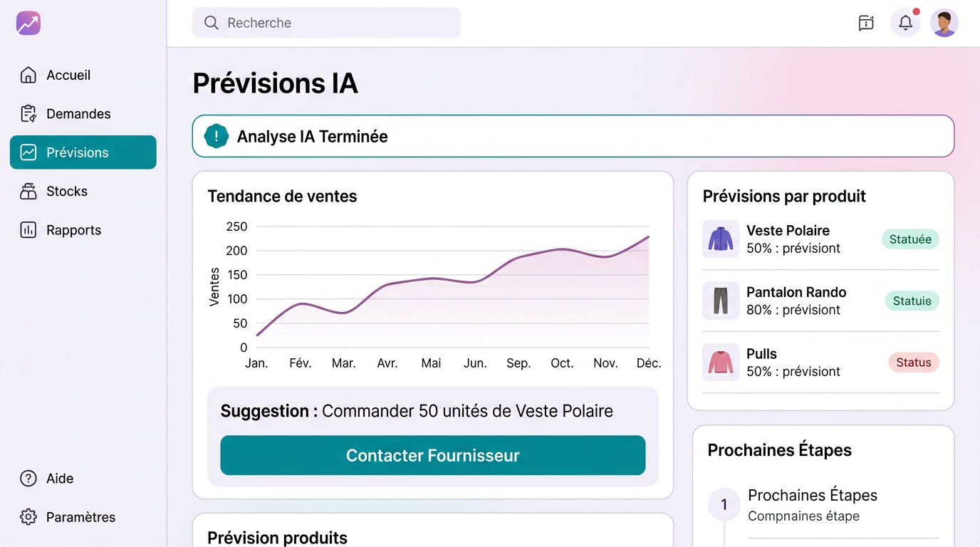Click the red Status badge for Pulls
The width and height of the screenshot is (980, 547).
coord(914,363)
